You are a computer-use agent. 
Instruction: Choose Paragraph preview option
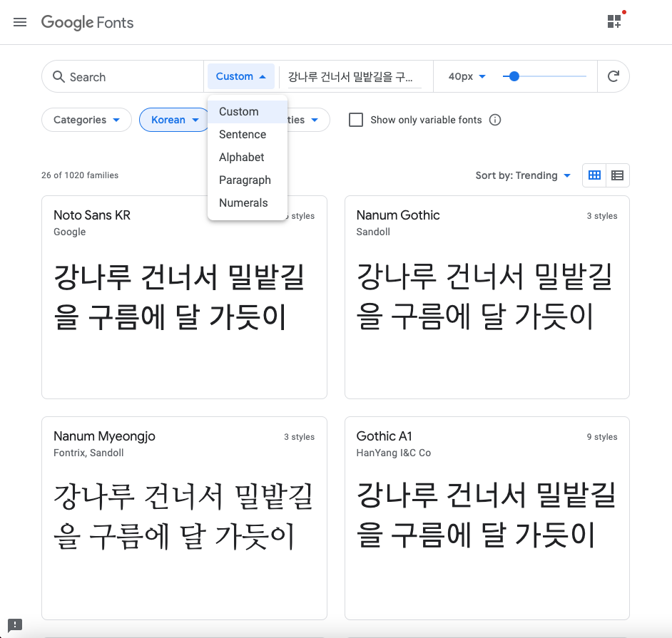[x=248, y=180]
